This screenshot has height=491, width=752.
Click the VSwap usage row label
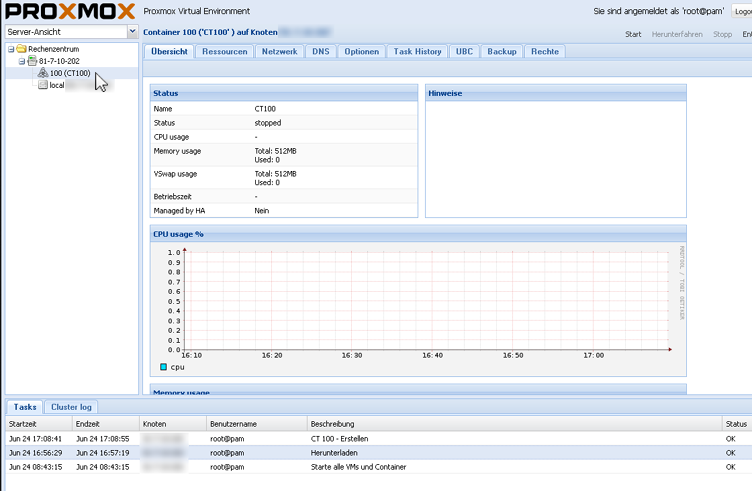pyautogui.click(x=175, y=174)
